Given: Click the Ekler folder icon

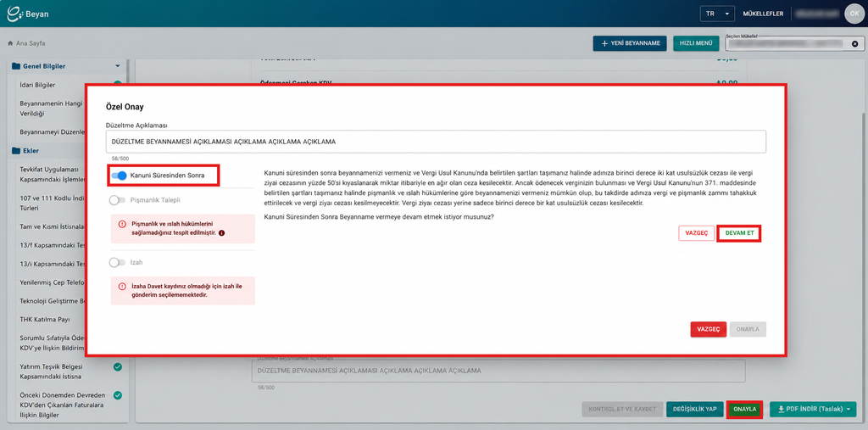Looking at the screenshot, I should coord(16,151).
